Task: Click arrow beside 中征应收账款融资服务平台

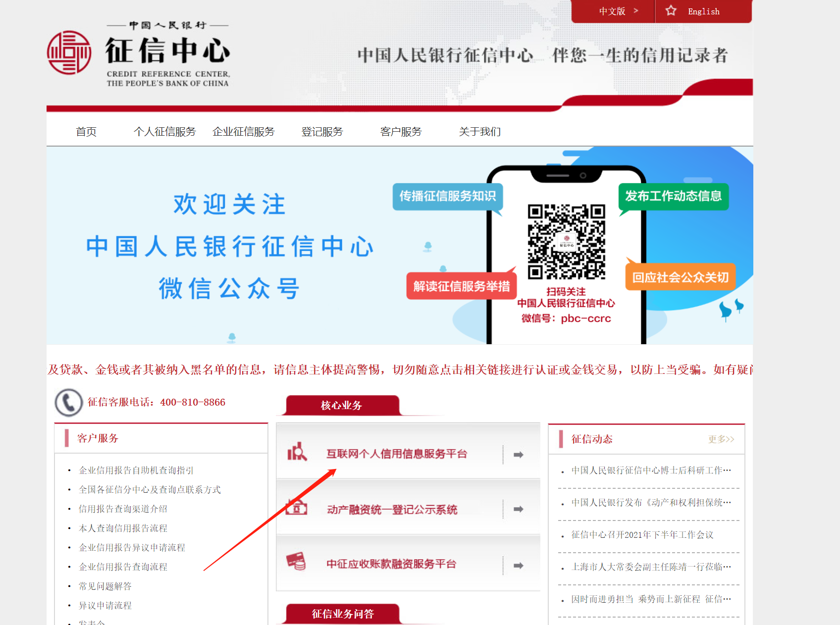Action: [x=519, y=566]
